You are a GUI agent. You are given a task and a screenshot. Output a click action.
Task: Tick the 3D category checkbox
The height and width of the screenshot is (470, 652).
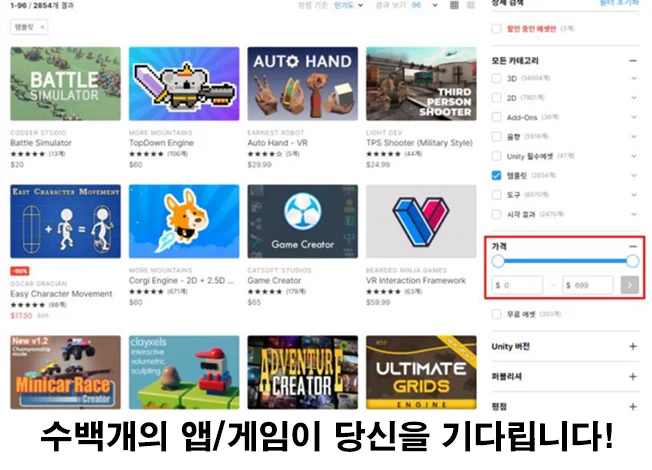496,78
